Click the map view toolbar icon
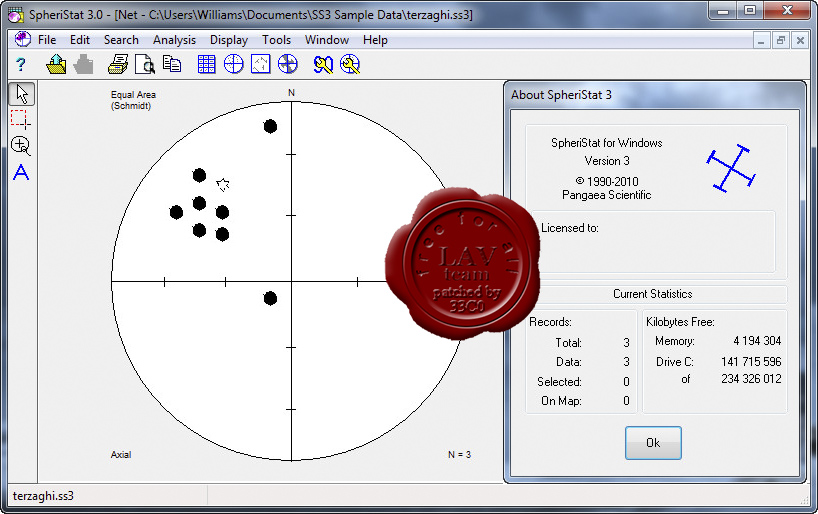 261,65
